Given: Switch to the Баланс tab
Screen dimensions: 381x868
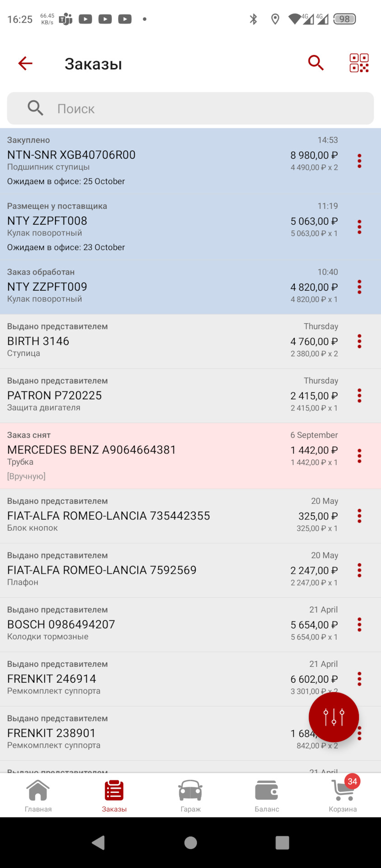Looking at the screenshot, I should (267, 796).
